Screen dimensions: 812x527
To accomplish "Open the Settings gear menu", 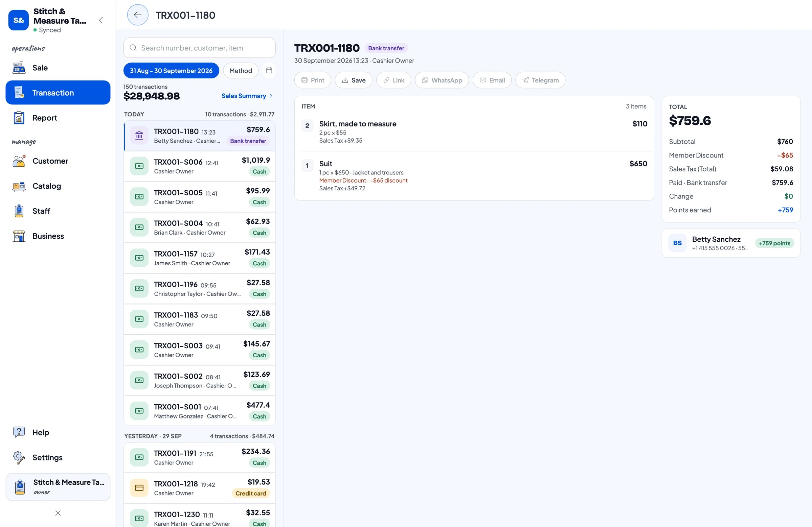I will pos(58,457).
